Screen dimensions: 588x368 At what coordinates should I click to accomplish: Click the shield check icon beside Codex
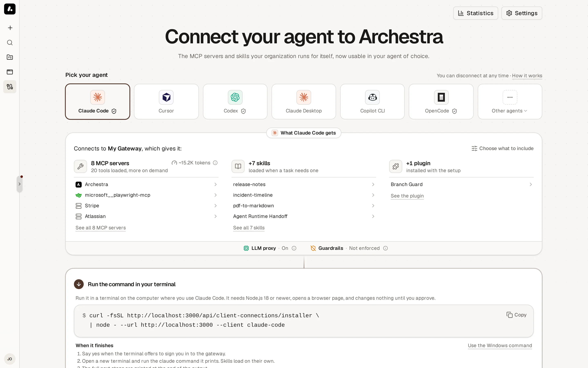coord(243,111)
